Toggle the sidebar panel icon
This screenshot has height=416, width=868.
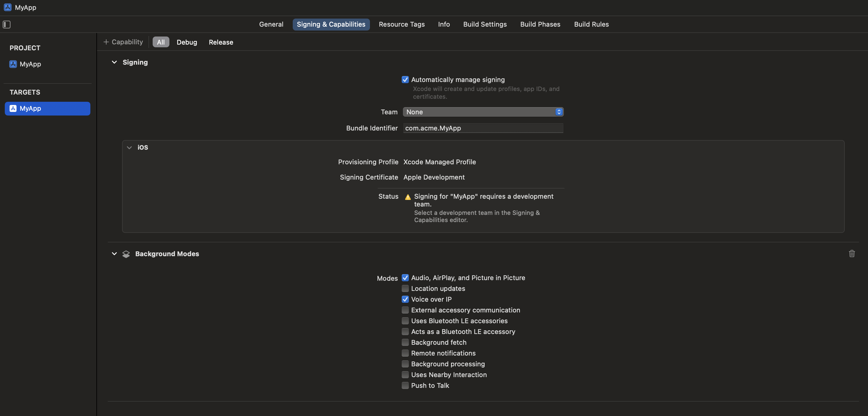tap(7, 24)
